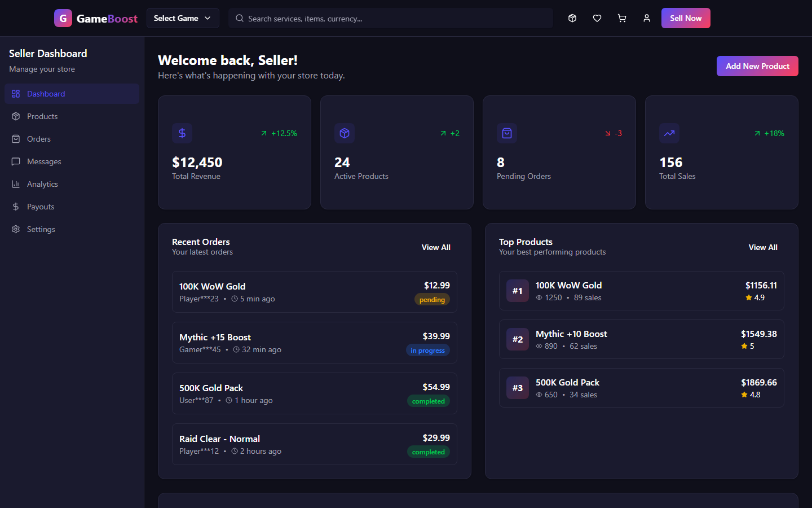Image resolution: width=812 pixels, height=508 pixels.
Task: Click the GameBoost logo icon
Action: [63, 18]
